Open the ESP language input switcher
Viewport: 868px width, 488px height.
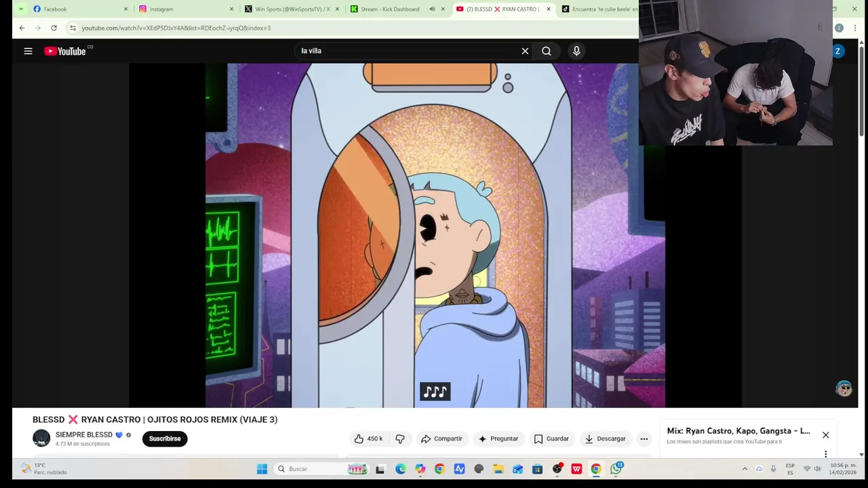790,468
